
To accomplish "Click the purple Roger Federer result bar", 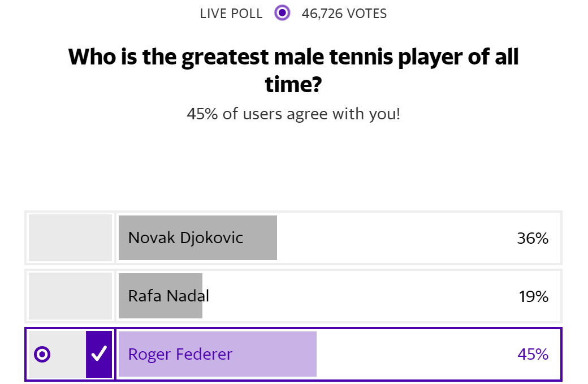I will coord(277,355).
